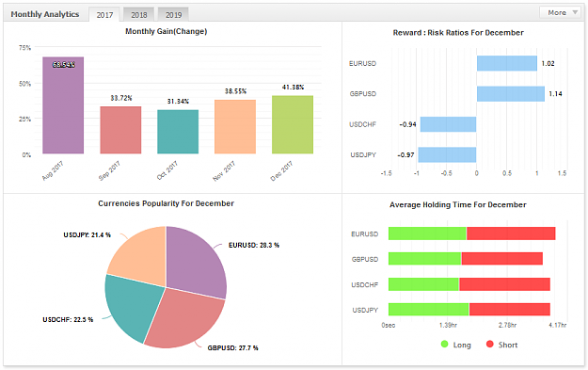Image resolution: width=588 pixels, height=370 pixels.
Task: Click the 'USDCHF: 22.5 %' pie label
Action: pyautogui.click(x=68, y=320)
